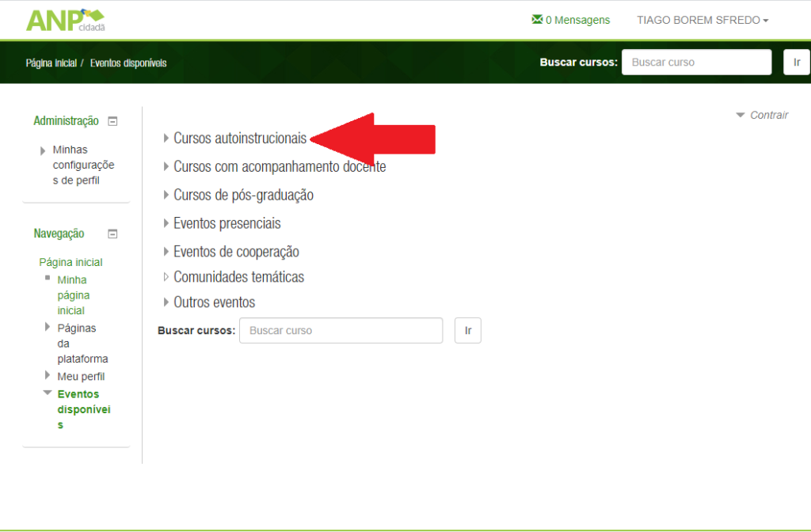This screenshot has width=811, height=532.
Task: Select Eventos disponíveis in the breadcrumb
Action: 128,63
